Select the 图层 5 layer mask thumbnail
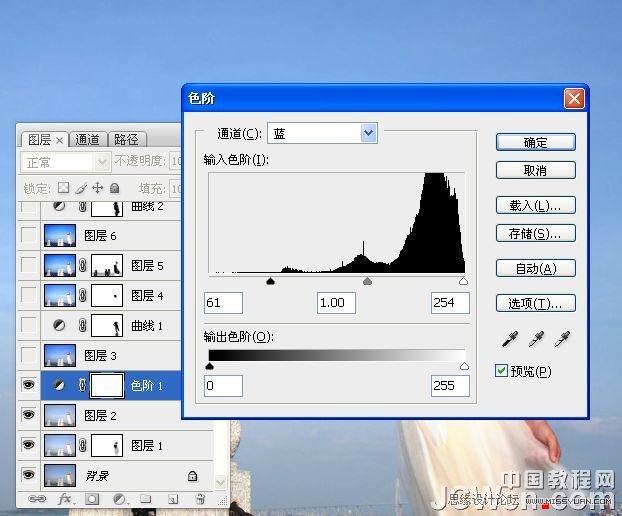The width and height of the screenshot is (622, 516). click(107, 265)
